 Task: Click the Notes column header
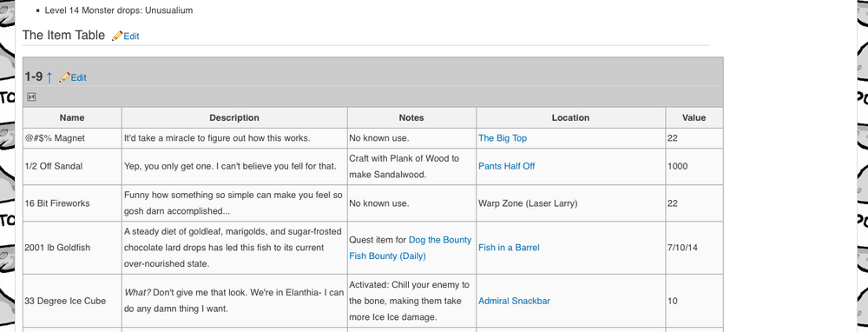pos(411,117)
